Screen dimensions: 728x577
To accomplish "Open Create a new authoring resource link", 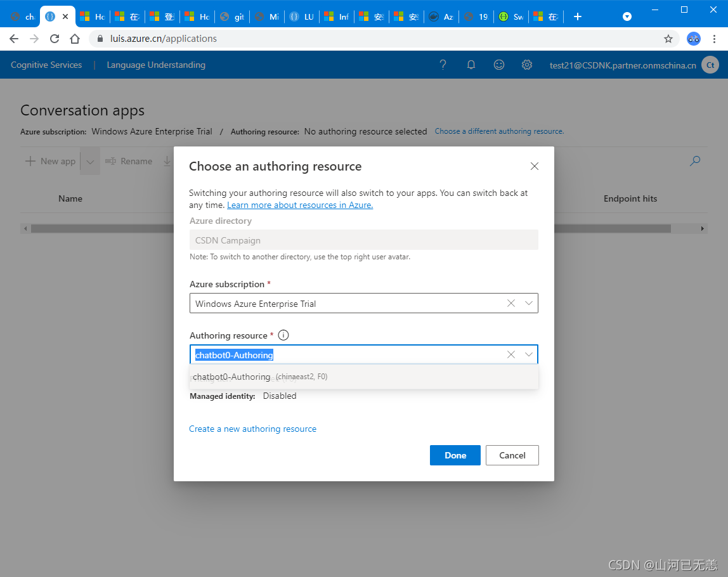I will tap(252, 429).
